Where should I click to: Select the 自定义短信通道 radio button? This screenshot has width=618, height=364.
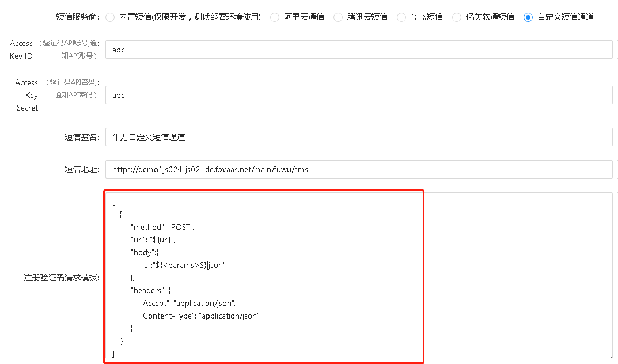528,17
